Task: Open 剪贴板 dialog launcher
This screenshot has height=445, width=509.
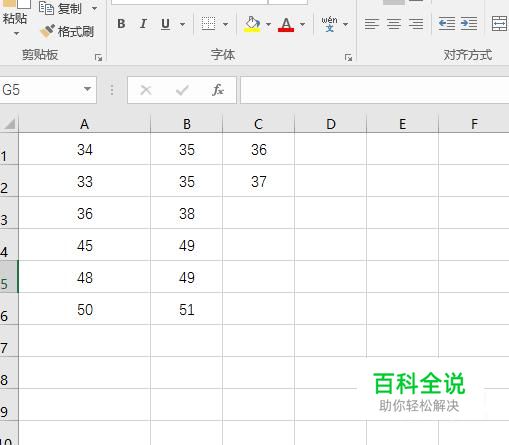Action: click(98, 58)
